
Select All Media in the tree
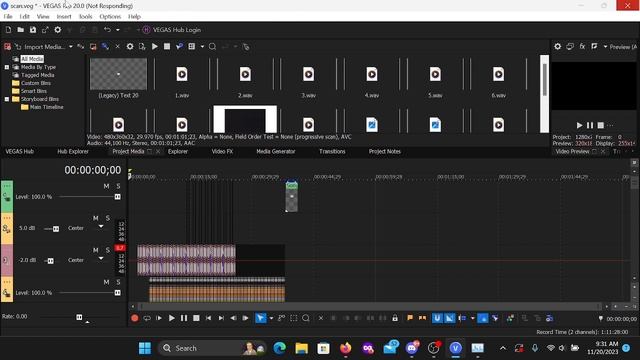32,59
